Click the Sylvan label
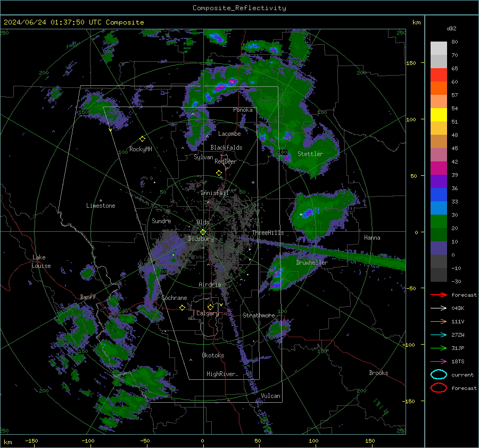Image resolution: width=479 pixels, height=448 pixels. point(203,157)
